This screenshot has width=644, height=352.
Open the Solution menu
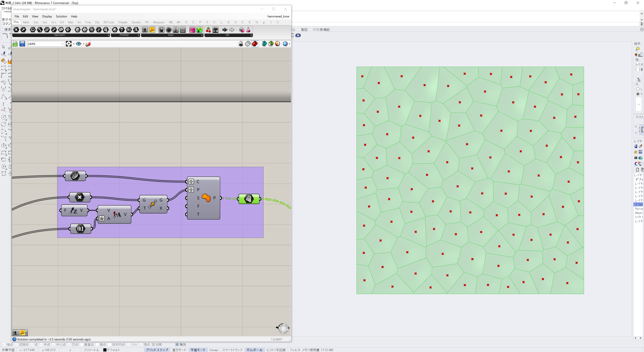click(62, 16)
